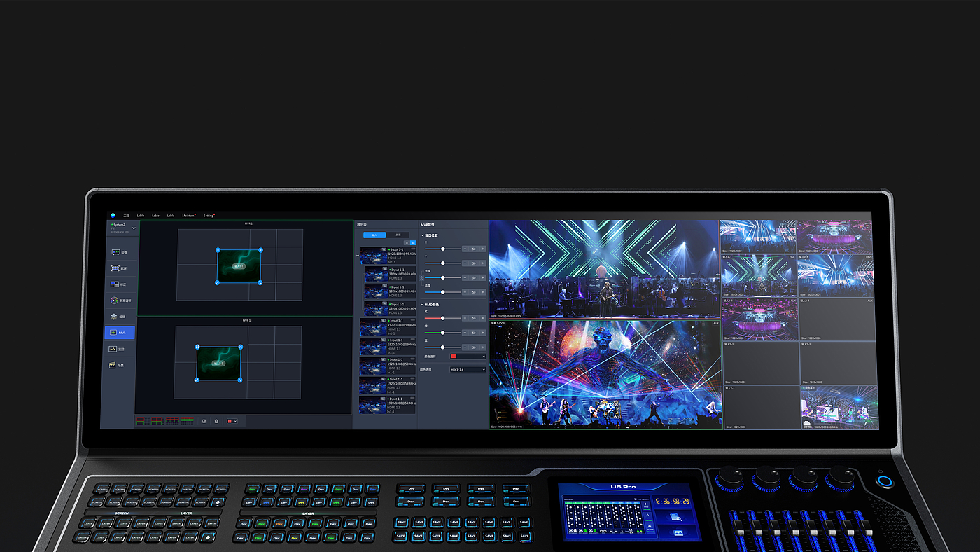Click the move handle on the lower MVR window
The image size is (980, 552).
tap(197, 347)
